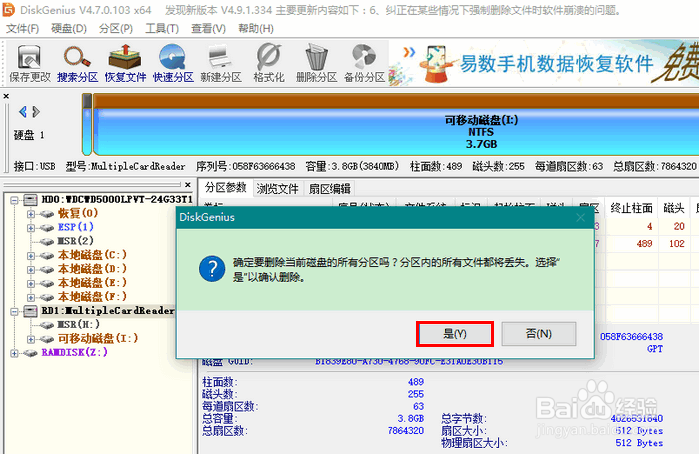Switch to the 浏览文件 tab

coord(277,189)
